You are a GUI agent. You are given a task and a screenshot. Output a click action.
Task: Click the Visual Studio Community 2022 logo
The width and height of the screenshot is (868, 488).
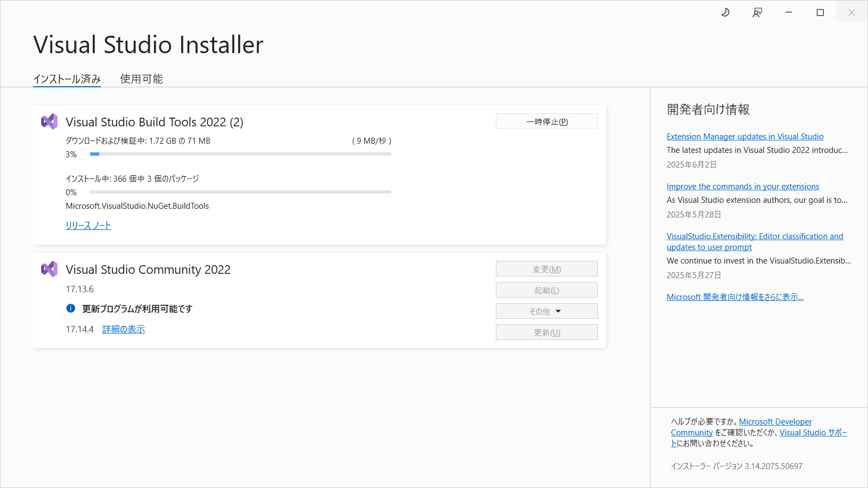click(49, 269)
